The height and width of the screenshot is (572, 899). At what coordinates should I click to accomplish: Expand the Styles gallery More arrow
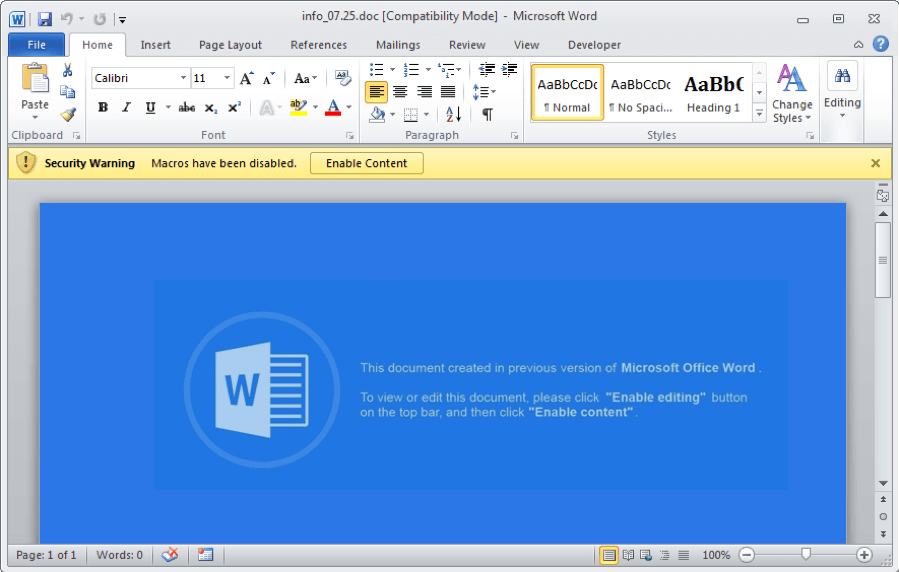pyautogui.click(x=759, y=113)
